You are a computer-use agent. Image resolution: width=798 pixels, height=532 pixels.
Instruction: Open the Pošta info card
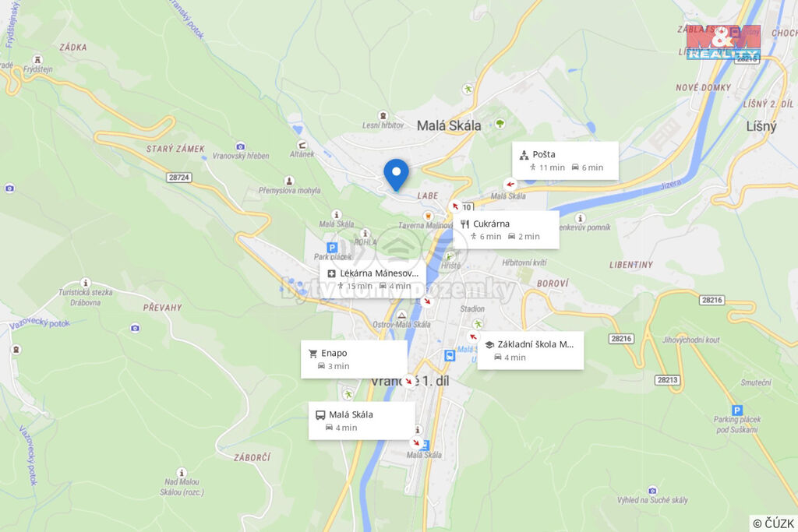(565, 160)
